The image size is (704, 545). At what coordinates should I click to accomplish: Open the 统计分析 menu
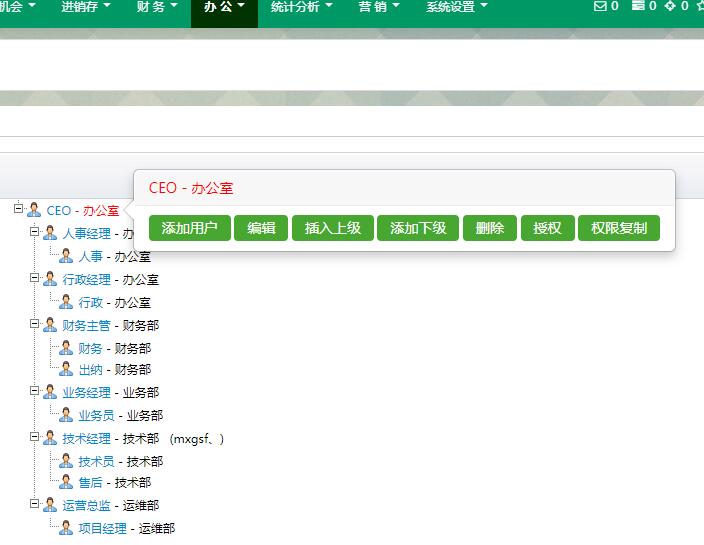coord(300,7)
